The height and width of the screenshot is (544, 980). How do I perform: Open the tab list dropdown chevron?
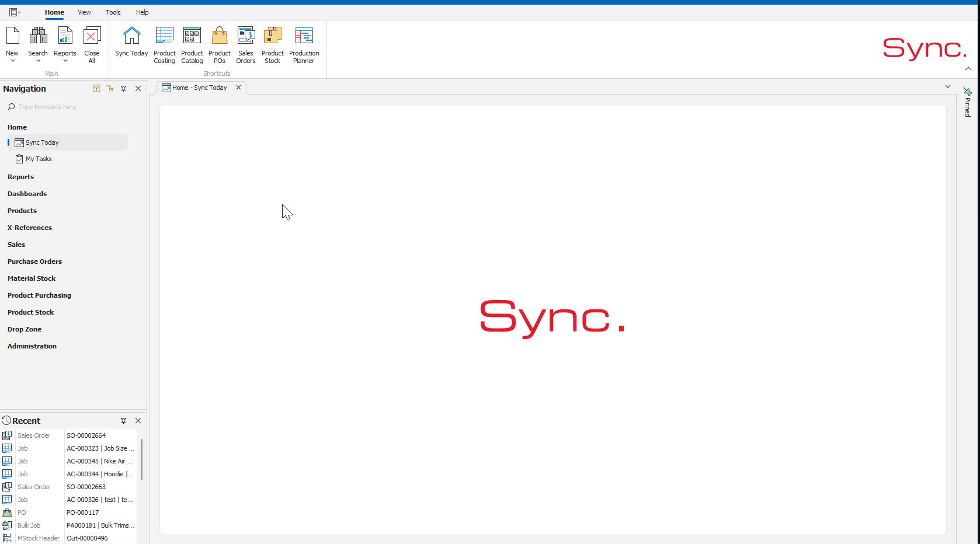(948, 86)
